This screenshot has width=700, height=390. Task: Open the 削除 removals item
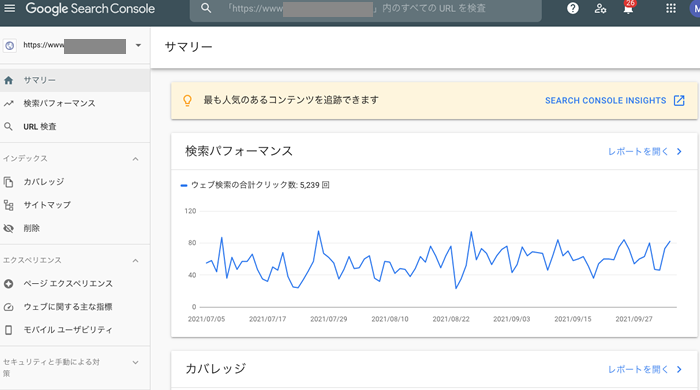point(75,228)
